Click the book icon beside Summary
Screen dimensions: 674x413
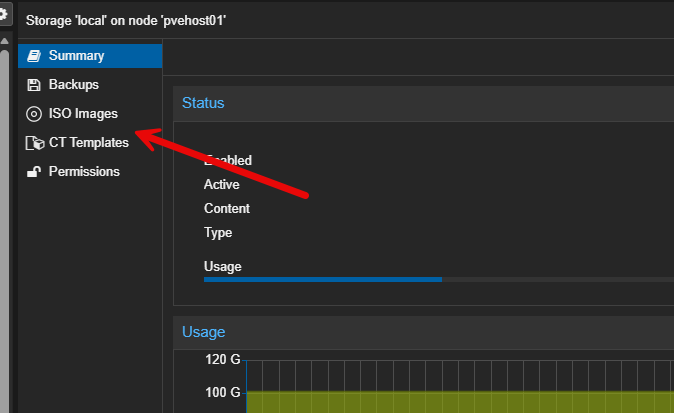33,56
